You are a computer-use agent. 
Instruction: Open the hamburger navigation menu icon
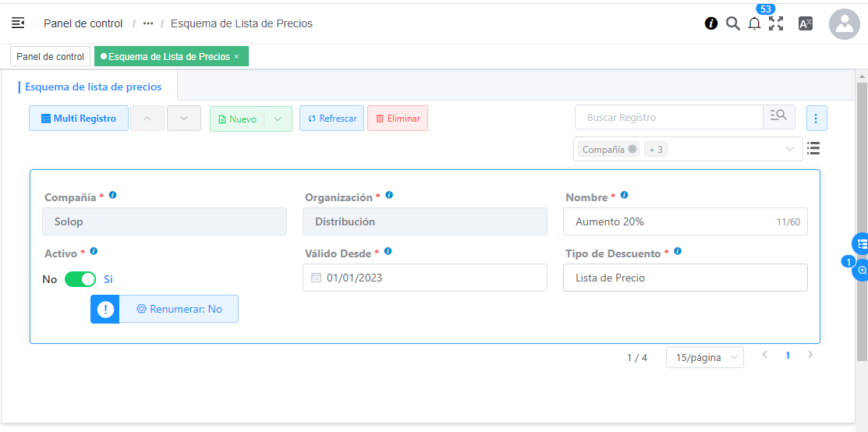click(x=18, y=23)
